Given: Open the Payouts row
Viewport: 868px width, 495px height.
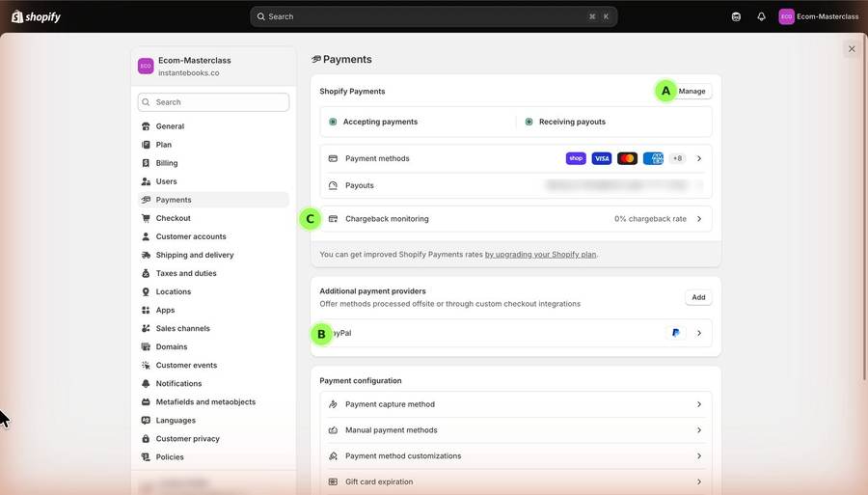Looking at the screenshot, I should pos(516,185).
